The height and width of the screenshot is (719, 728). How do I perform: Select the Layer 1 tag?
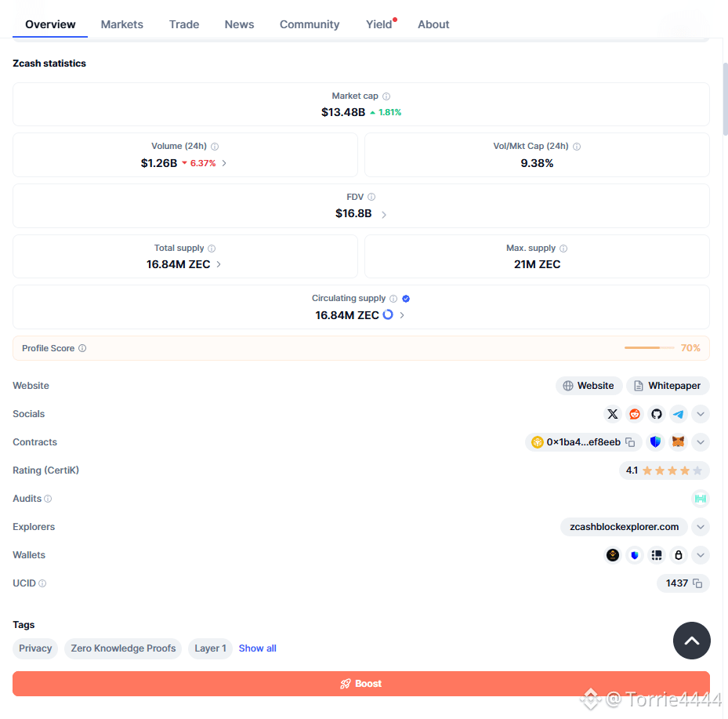(210, 648)
